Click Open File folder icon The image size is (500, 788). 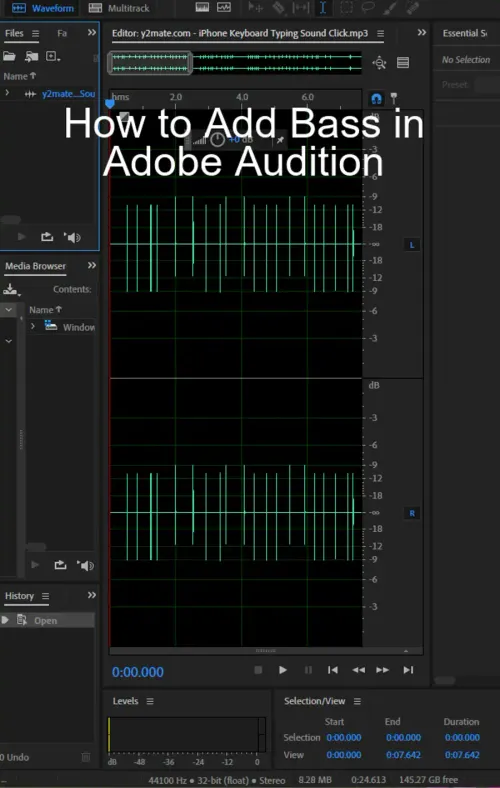[9, 56]
